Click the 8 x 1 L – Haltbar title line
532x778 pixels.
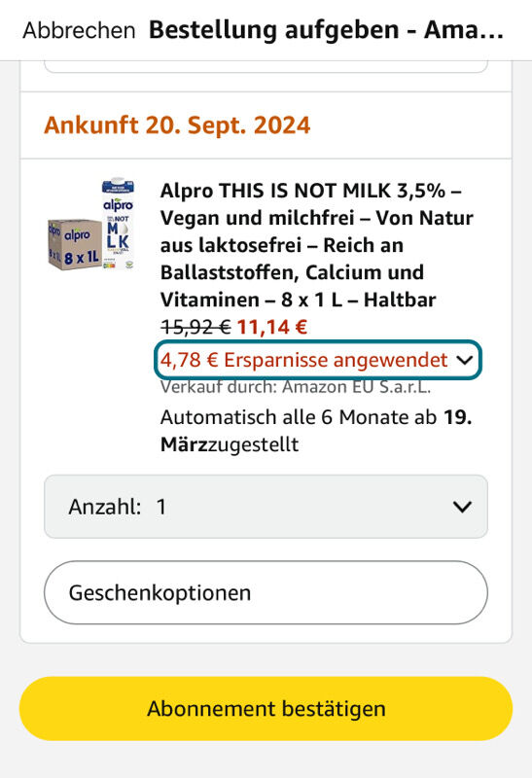click(358, 300)
